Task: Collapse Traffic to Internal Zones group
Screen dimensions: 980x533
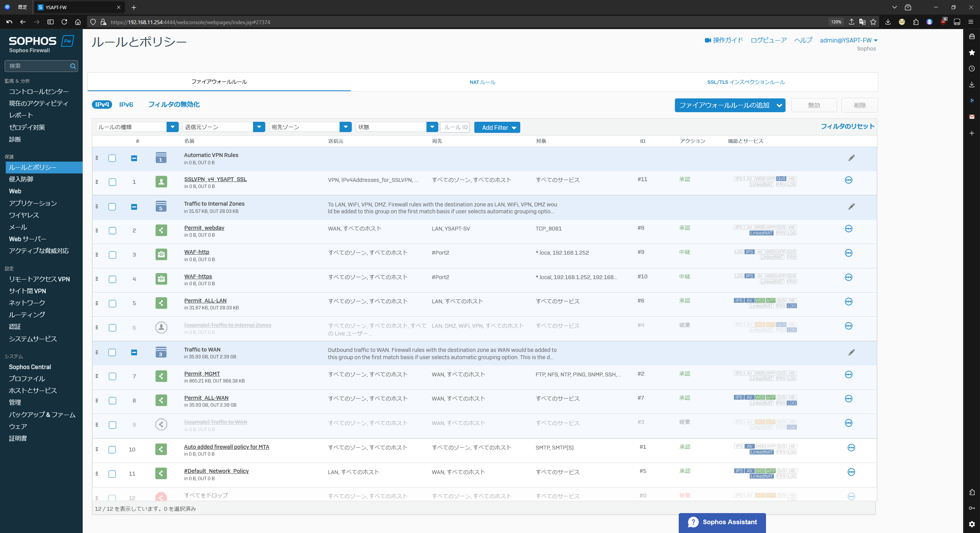Action: tap(134, 207)
